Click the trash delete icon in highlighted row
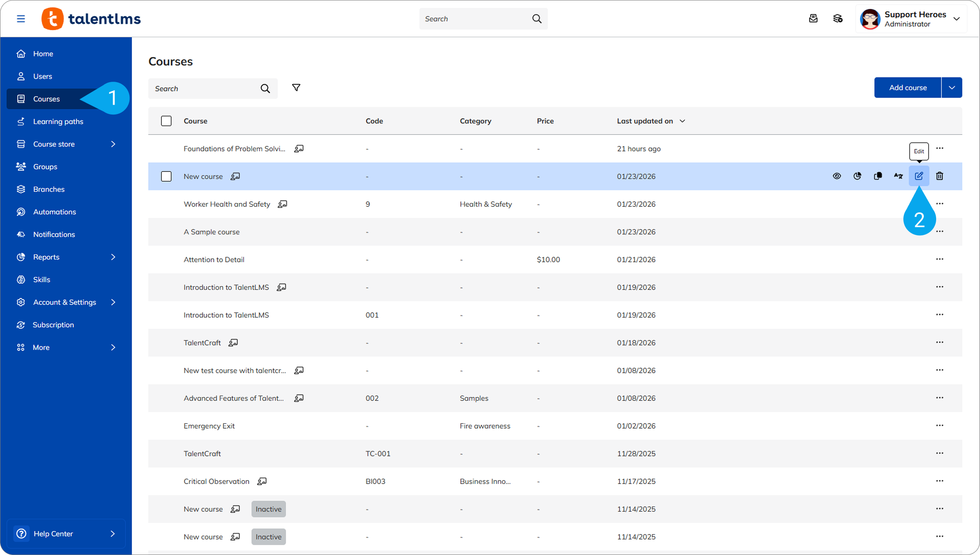Screen dimensions: 980x555 point(940,176)
